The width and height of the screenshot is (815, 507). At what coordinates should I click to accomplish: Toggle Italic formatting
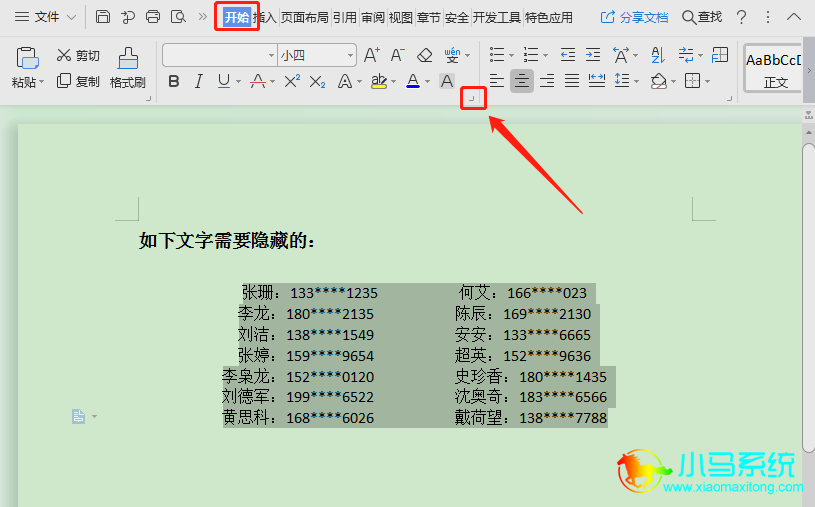[x=199, y=81]
